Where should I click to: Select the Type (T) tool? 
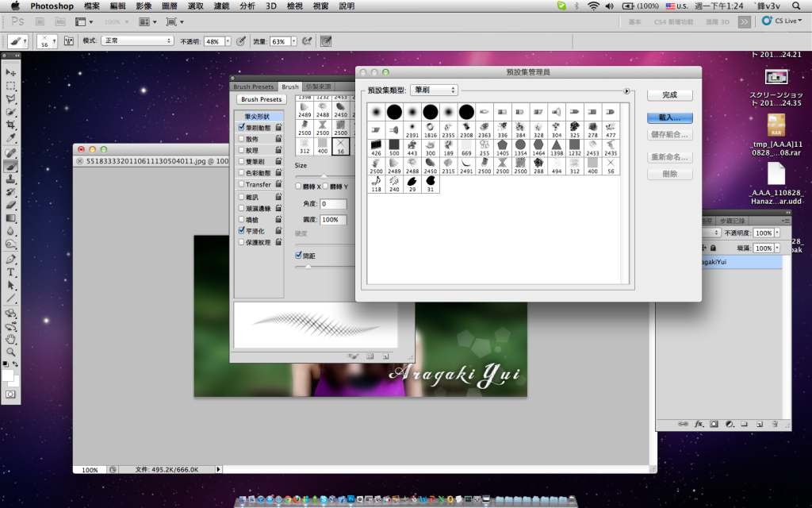[x=11, y=272]
